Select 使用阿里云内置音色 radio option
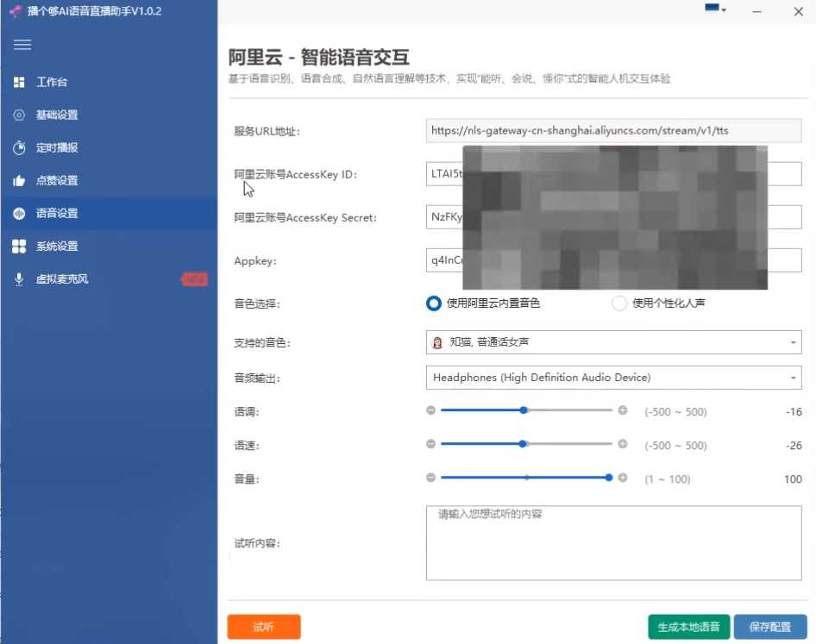The width and height of the screenshot is (816, 644). [x=434, y=303]
